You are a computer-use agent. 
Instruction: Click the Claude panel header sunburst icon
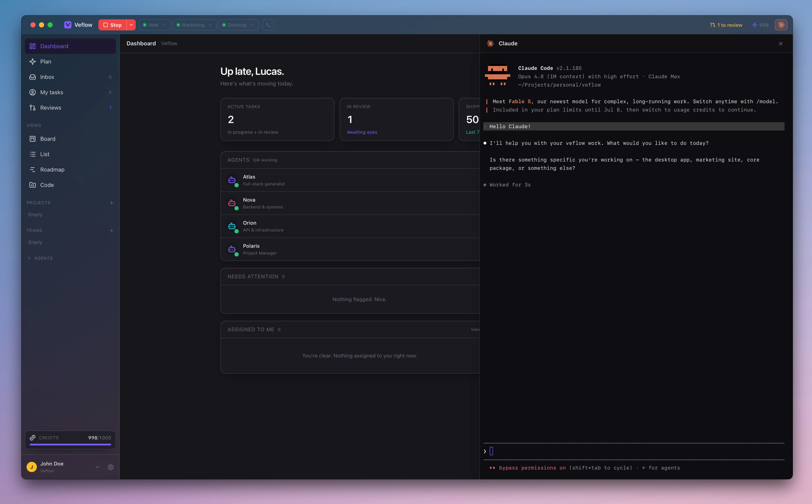tap(490, 43)
